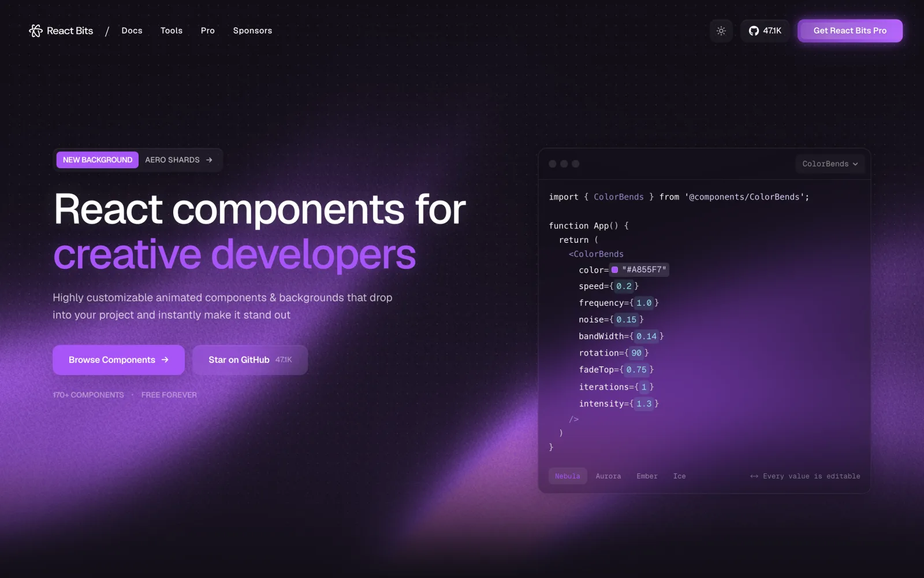Click the 'FREE FOREVER' text
The height and width of the screenshot is (578, 924).
pyautogui.click(x=169, y=395)
